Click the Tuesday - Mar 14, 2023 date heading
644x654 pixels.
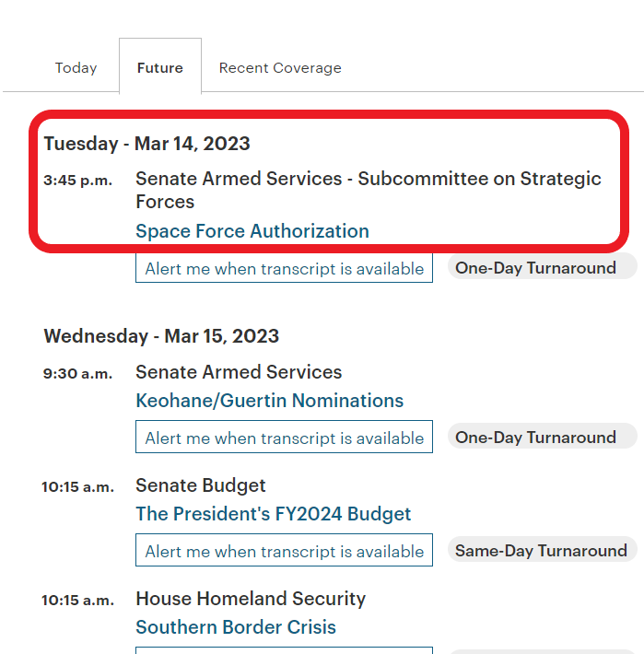146,144
